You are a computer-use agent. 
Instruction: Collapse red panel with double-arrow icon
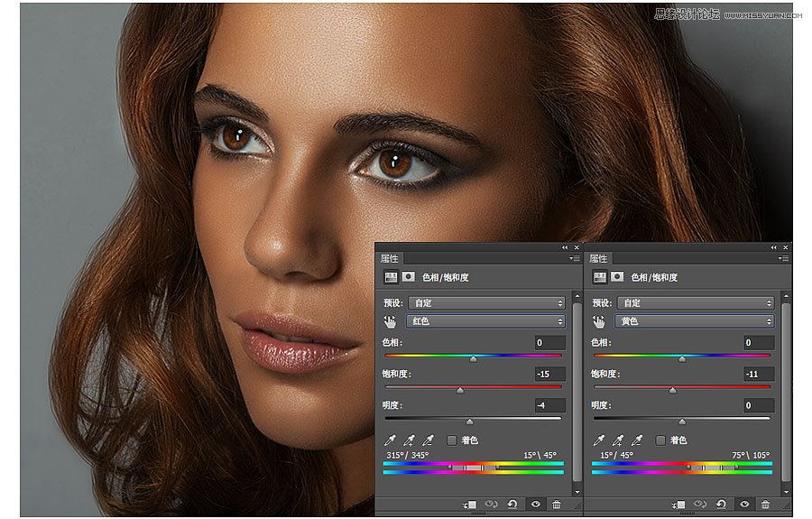[x=565, y=247]
